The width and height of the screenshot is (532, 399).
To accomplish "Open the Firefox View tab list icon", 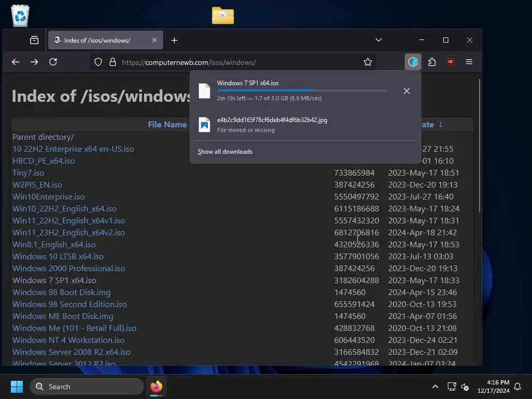I will (34, 40).
